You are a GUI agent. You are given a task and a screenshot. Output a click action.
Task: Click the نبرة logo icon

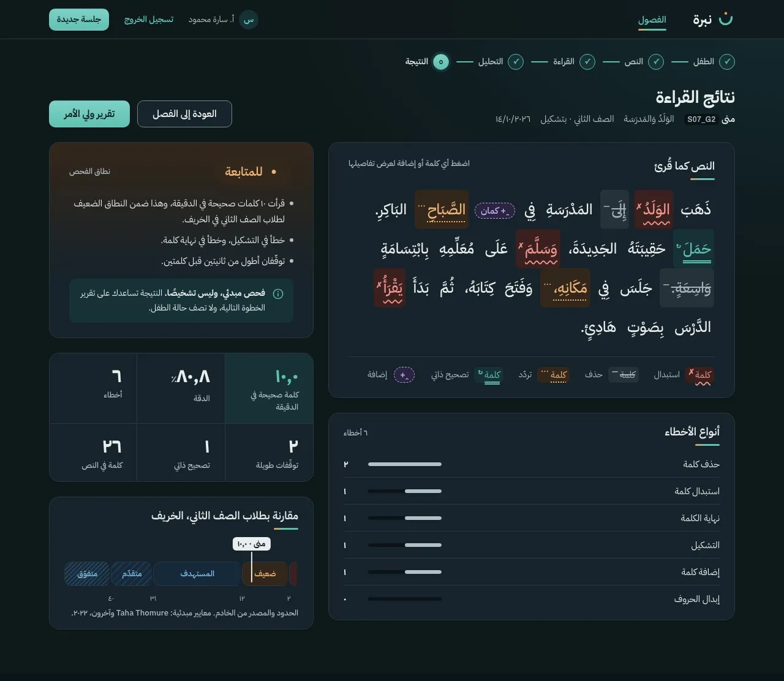coord(725,19)
